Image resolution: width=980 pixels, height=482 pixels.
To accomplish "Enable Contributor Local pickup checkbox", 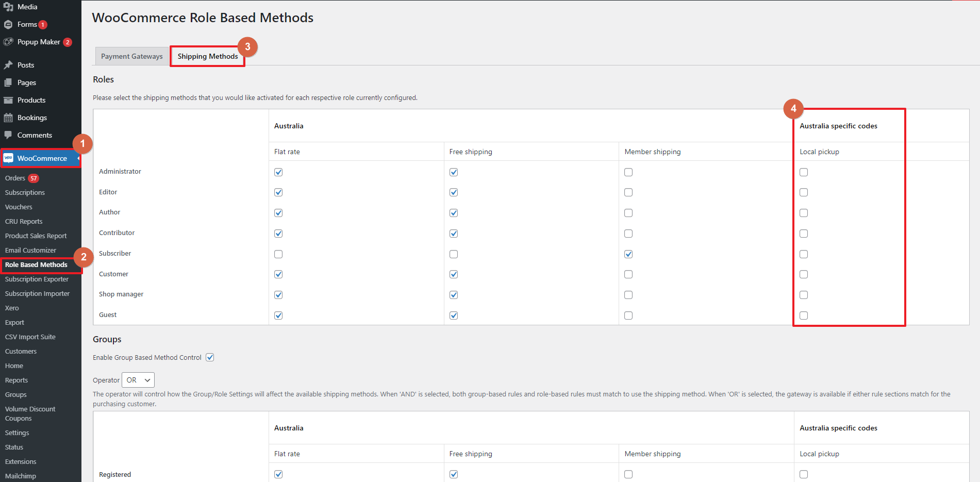I will pyautogui.click(x=804, y=234).
